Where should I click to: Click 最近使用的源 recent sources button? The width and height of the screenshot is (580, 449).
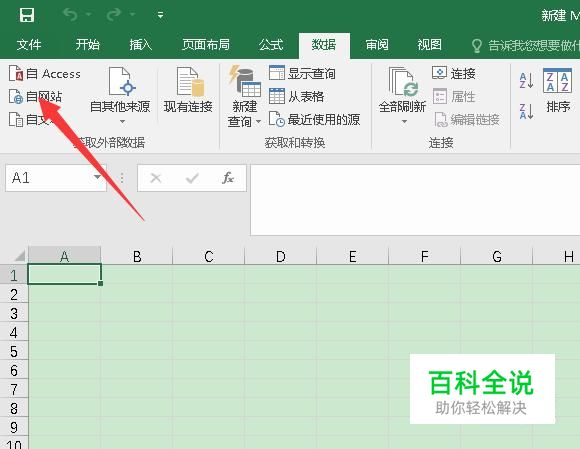pyautogui.click(x=314, y=119)
